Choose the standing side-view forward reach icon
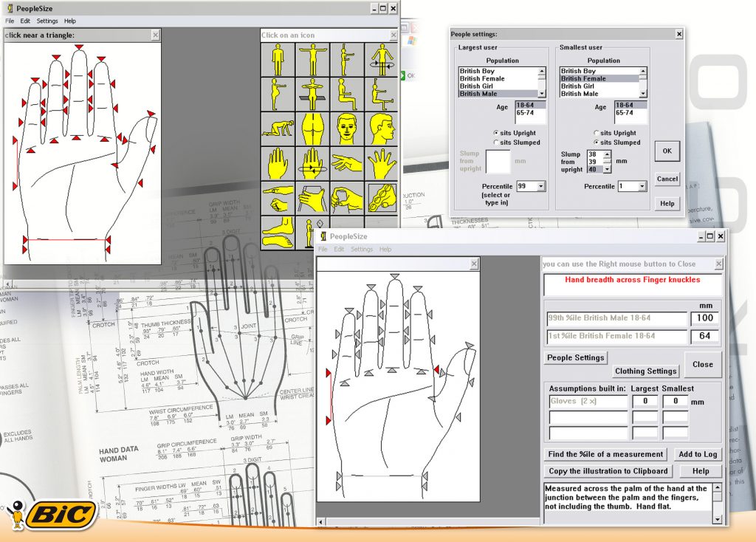The image size is (756, 542). pyautogui.click(x=347, y=60)
